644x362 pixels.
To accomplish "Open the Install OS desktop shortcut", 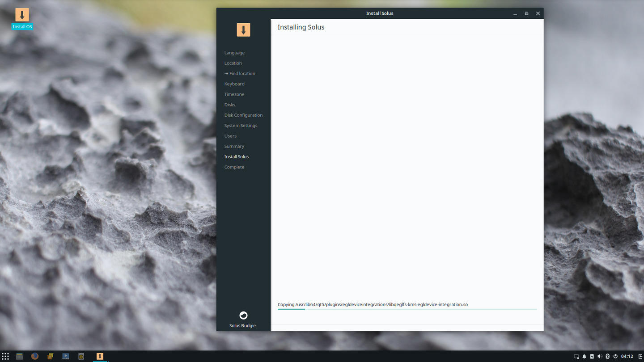I will click(x=22, y=19).
